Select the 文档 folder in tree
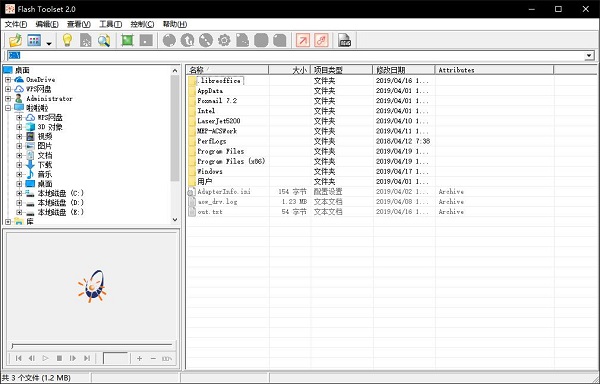Image resolution: width=600 pixels, height=384 pixels. click(44, 155)
